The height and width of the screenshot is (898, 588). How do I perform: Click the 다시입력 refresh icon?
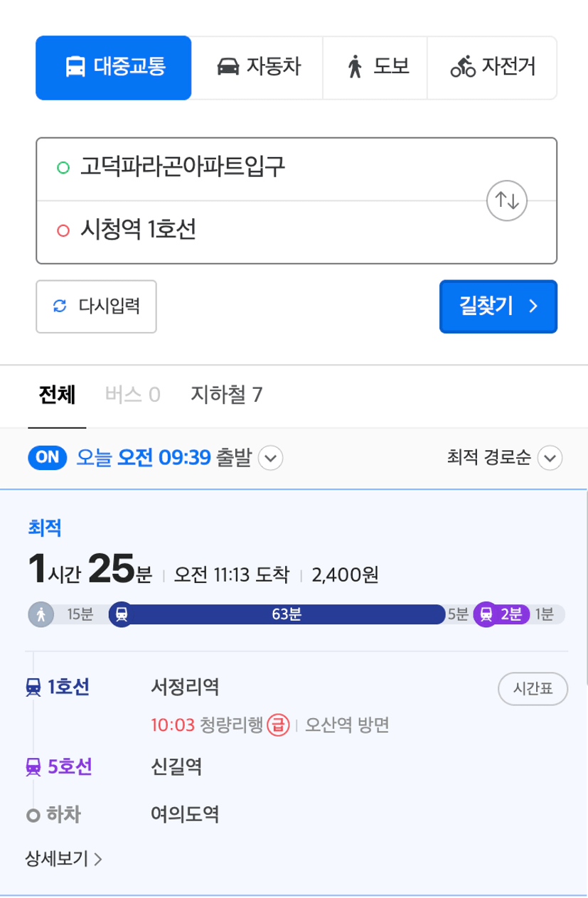point(60,306)
